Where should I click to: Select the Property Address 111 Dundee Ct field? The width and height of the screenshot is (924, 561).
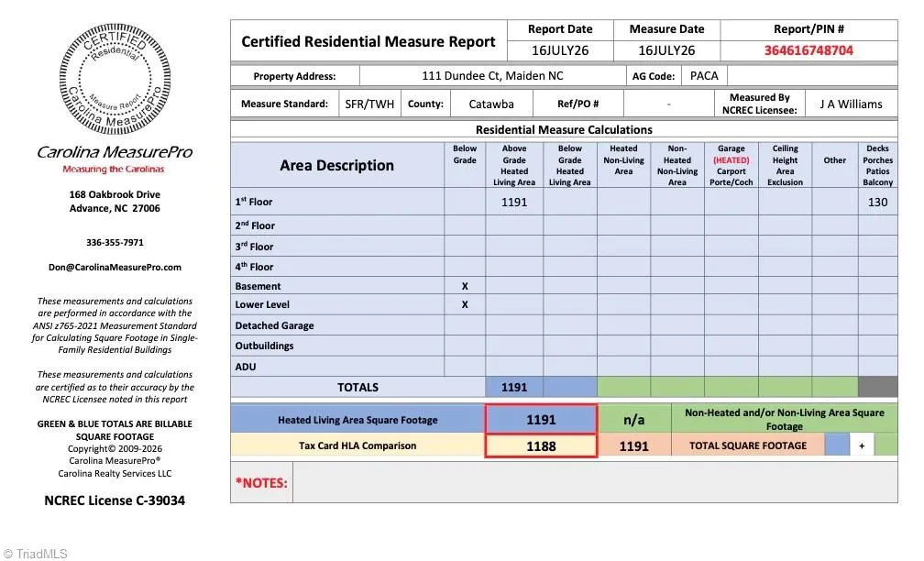[x=492, y=76]
